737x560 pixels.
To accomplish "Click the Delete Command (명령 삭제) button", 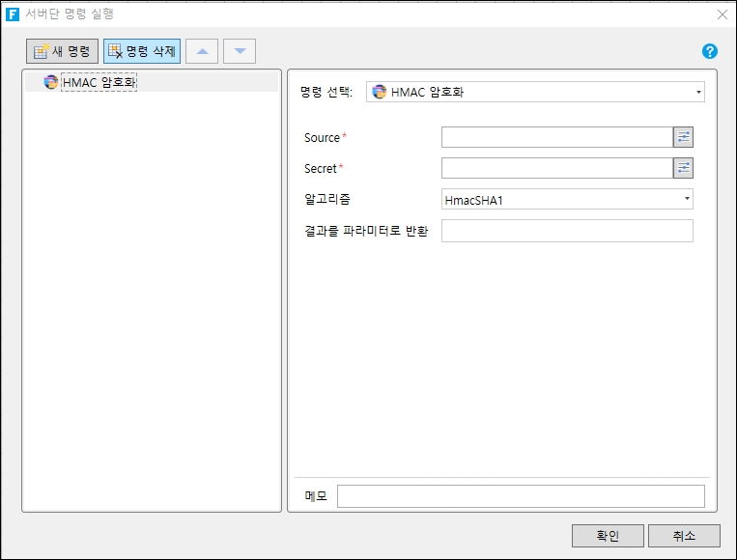I will [x=141, y=51].
